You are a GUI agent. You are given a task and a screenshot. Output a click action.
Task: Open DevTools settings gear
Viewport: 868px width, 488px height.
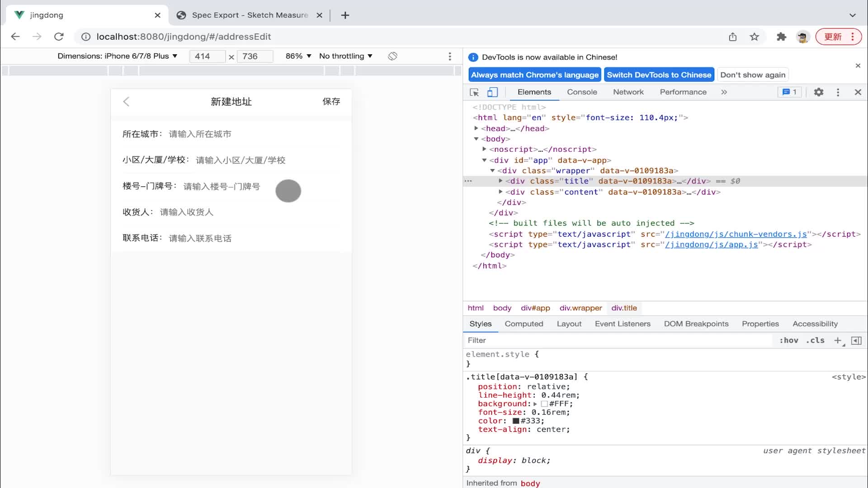(x=818, y=92)
